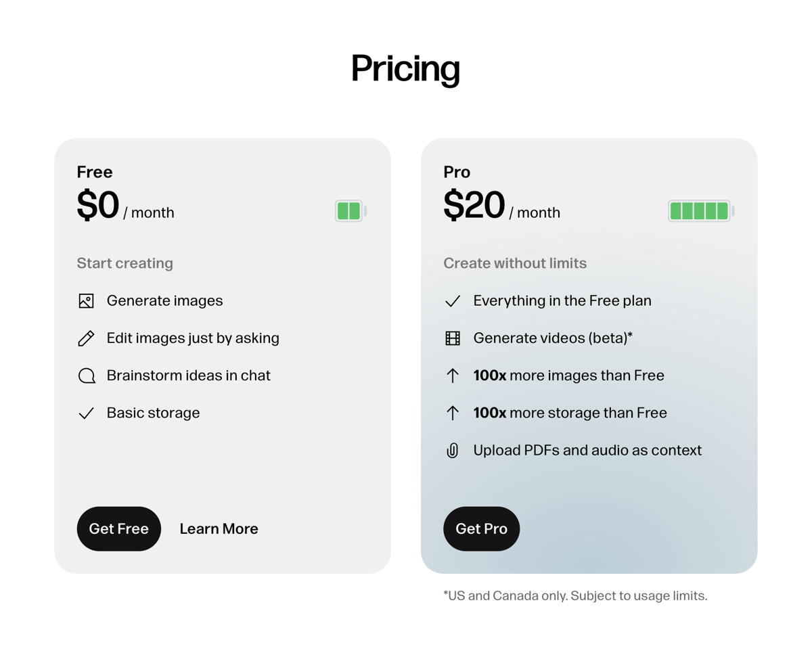Viewport: 812px width, 657px height.
Task: Click the Generate images icon on Free plan
Action: 87,300
